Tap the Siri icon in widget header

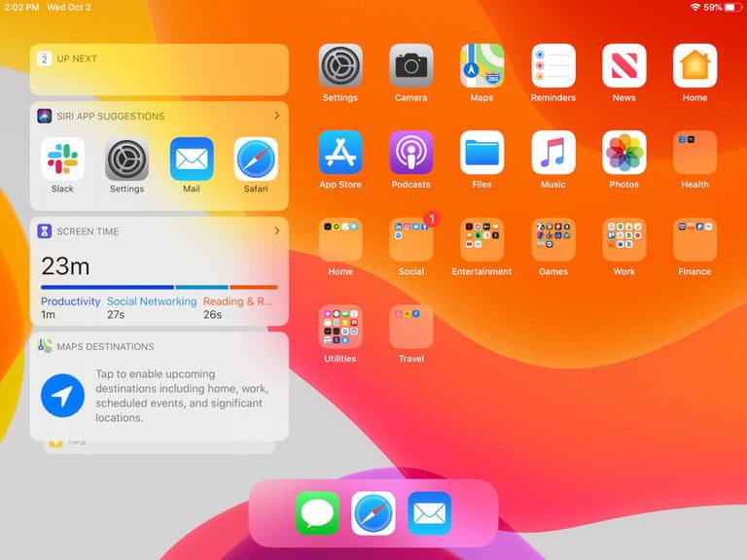click(x=45, y=116)
